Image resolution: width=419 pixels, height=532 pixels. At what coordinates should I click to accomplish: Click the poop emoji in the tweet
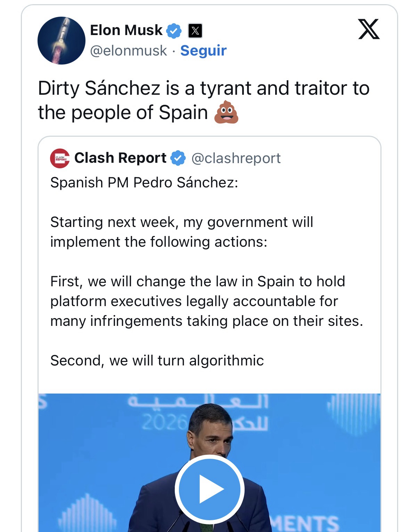[x=226, y=113]
